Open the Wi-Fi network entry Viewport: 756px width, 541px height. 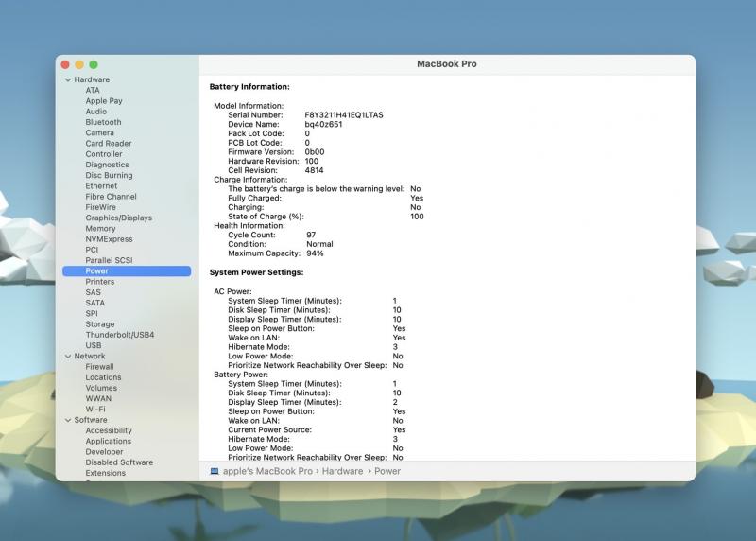pyautogui.click(x=95, y=410)
